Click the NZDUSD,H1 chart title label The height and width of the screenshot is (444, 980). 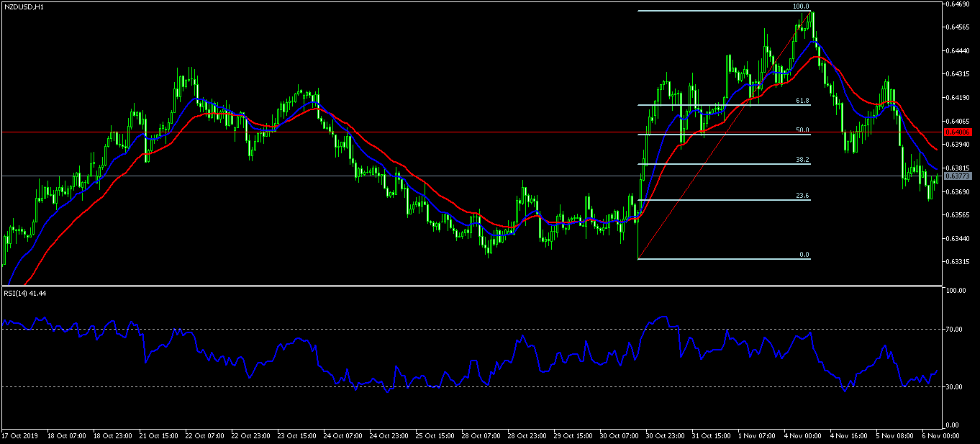pyautogui.click(x=23, y=6)
